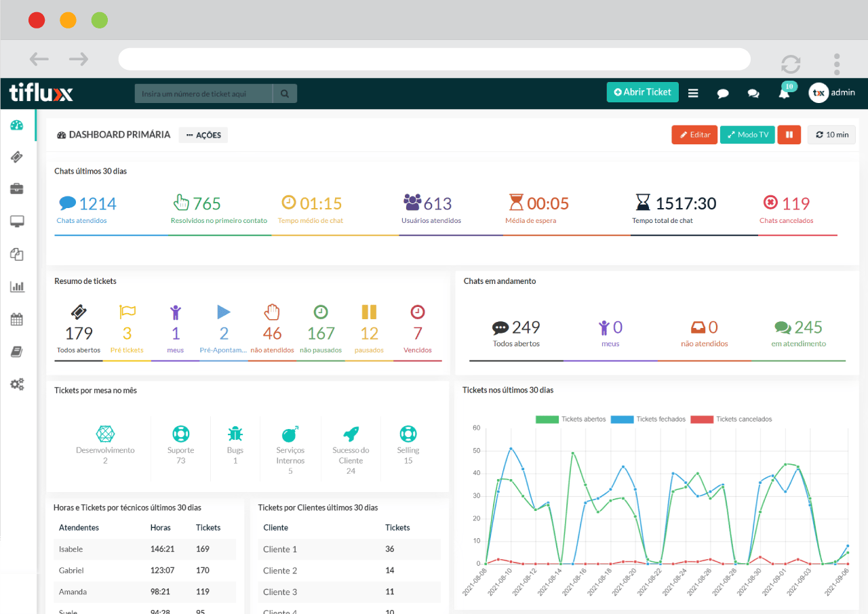This screenshot has height=614, width=868.
Task: Open the bar chart reports sidebar icon
Action: [x=17, y=287]
